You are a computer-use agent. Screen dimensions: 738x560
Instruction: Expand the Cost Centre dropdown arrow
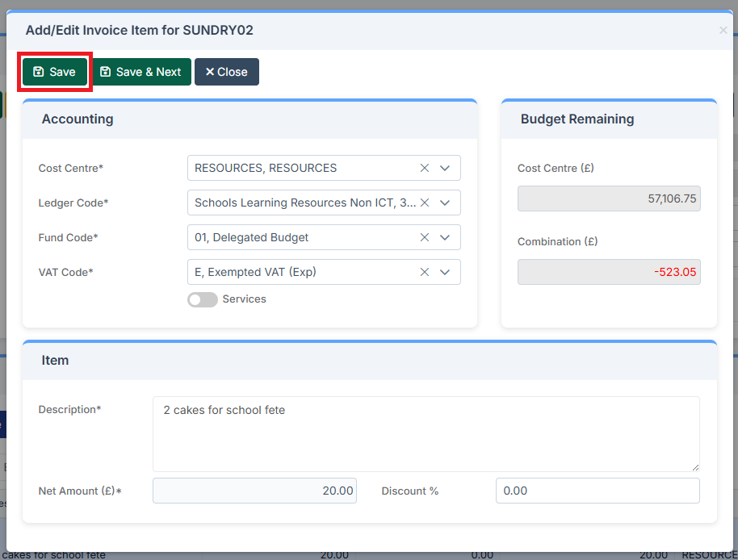pos(445,168)
